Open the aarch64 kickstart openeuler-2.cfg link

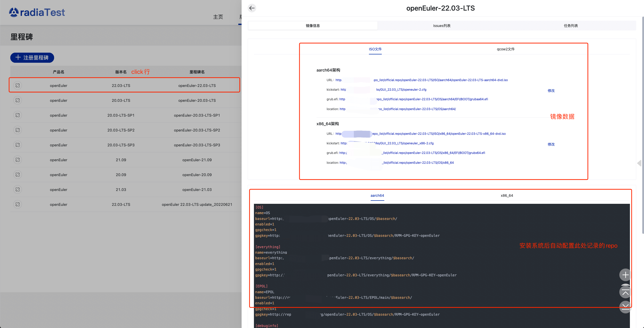(x=401, y=90)
